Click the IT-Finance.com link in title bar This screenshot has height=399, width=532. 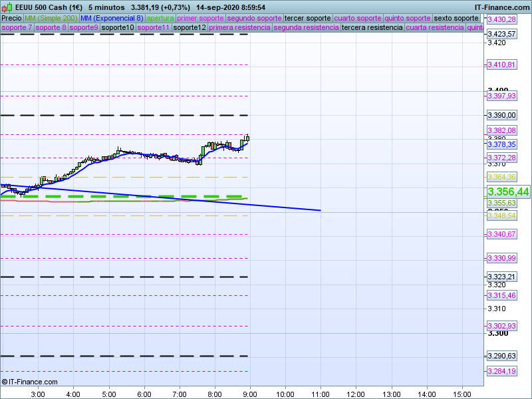tap(502, 7)
